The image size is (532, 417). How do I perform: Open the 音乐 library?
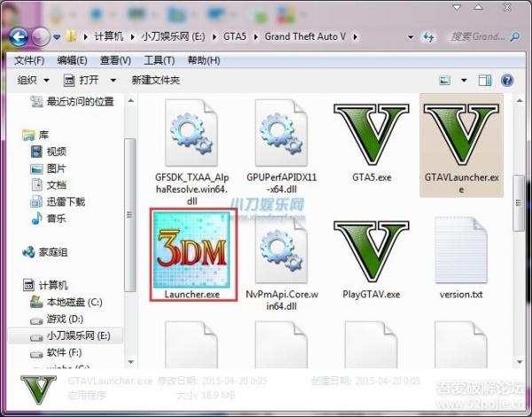48,218
